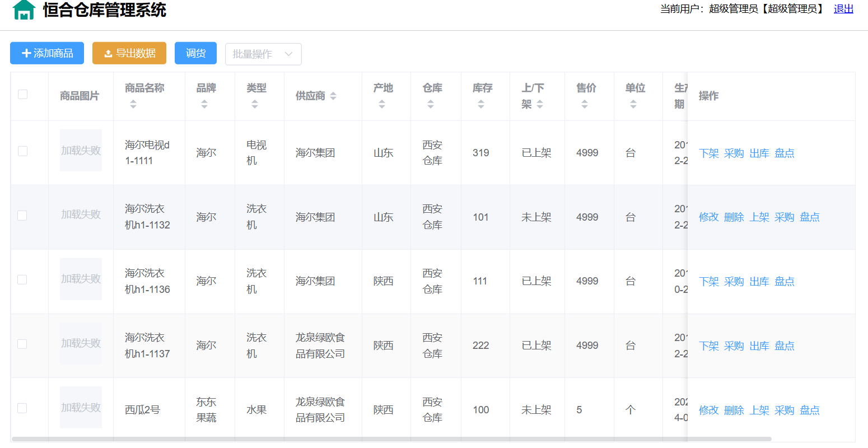Sort by 商品名称 column arrows
The width and height of the screenshot is (868, 448).
[133, 104]
